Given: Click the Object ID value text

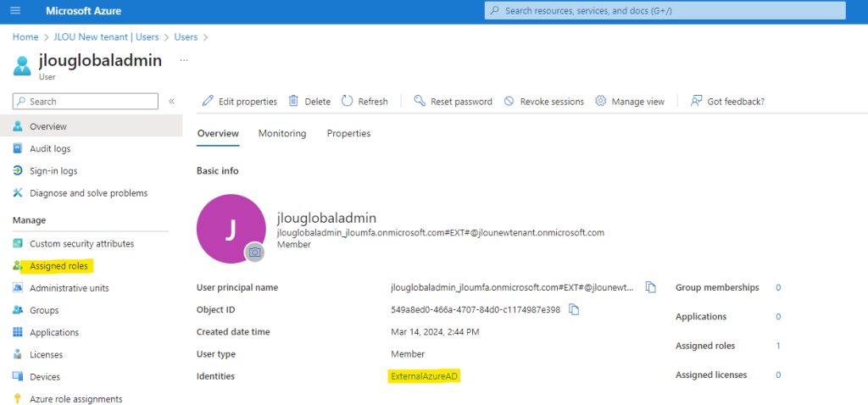Looking at the screenshot, I should 476,310.
